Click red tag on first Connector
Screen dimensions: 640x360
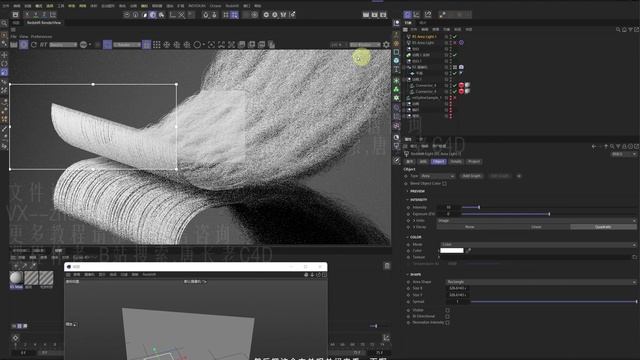pyautogui.click(x=461, y=85)
